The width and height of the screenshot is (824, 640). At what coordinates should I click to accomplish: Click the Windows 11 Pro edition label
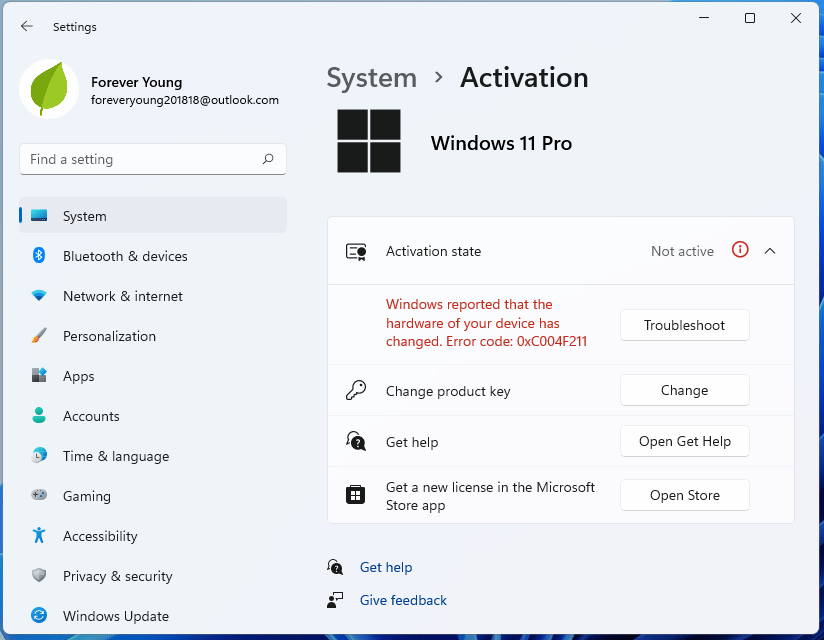(x=501, y=143)
